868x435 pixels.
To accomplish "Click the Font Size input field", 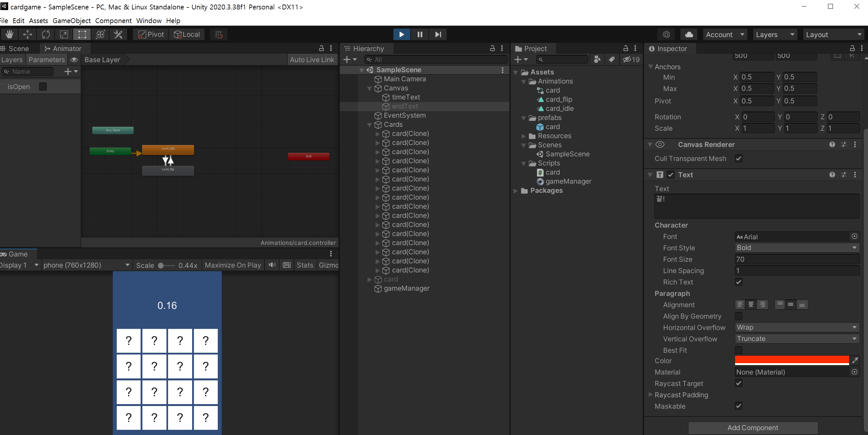I will pyautogui.click(x=796, y=259).
